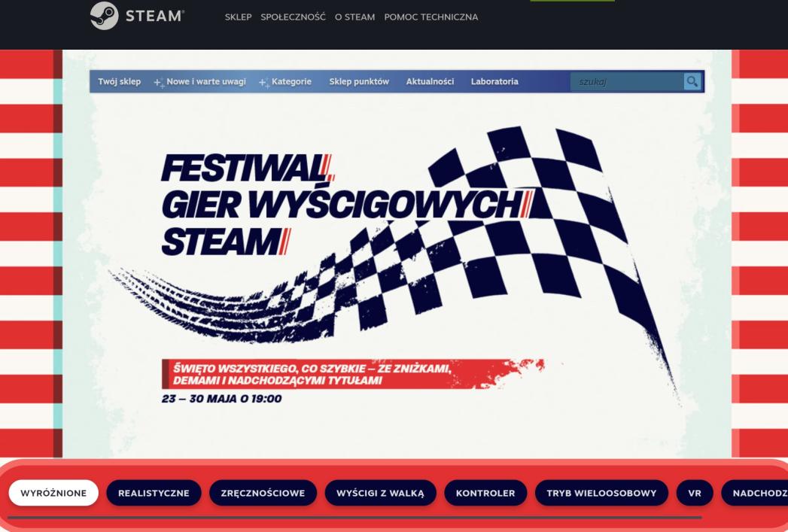The width and height of the screenshot is (788, 532).
Task: Click POMOC TECHNICZNA in the top bar
Action: click(x=431, y=16)
